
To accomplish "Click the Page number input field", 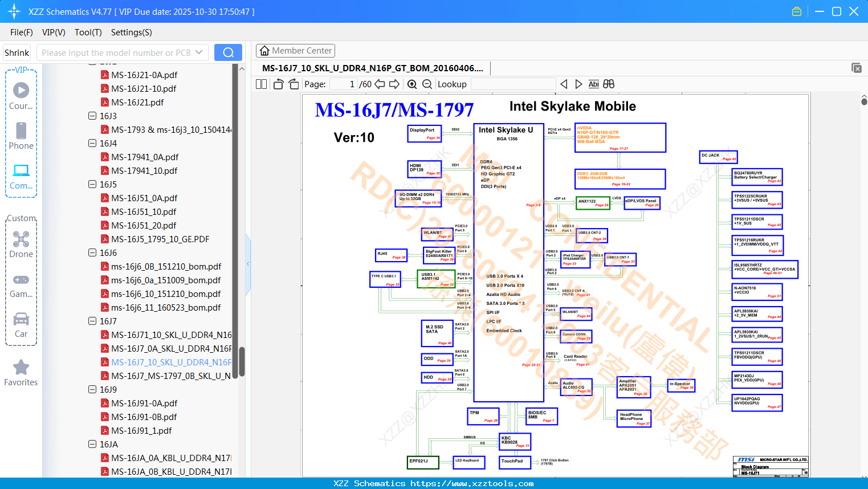I will [x=344, y=84].
